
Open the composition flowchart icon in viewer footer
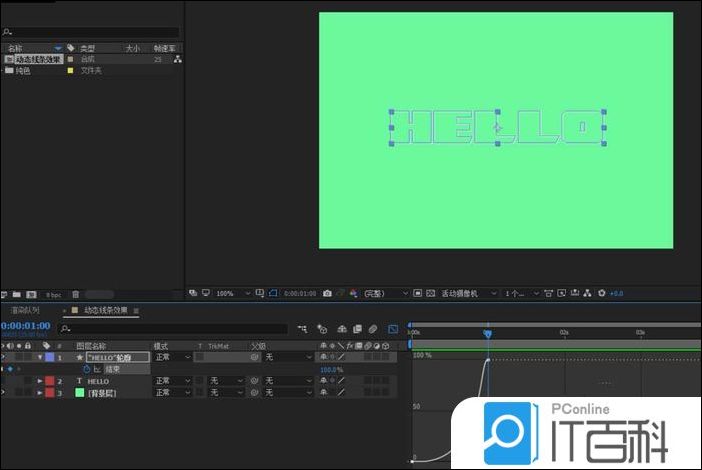(x=587, y=294)
